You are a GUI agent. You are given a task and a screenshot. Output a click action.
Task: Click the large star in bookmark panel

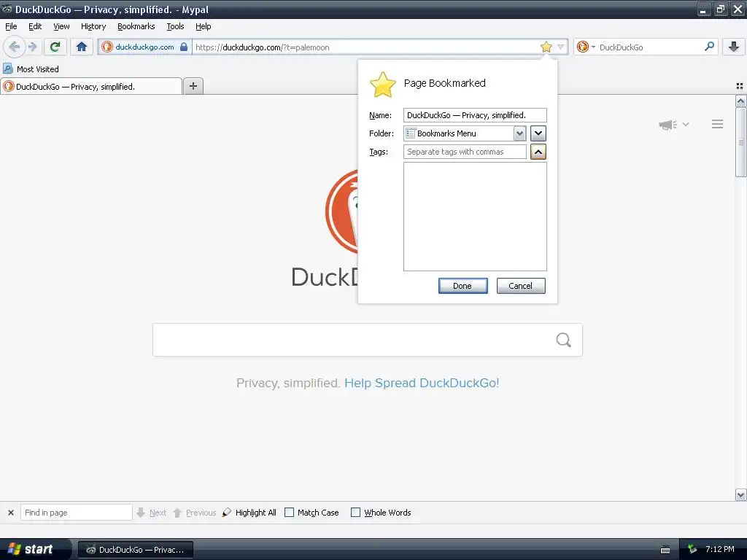[x=382, y=85]
